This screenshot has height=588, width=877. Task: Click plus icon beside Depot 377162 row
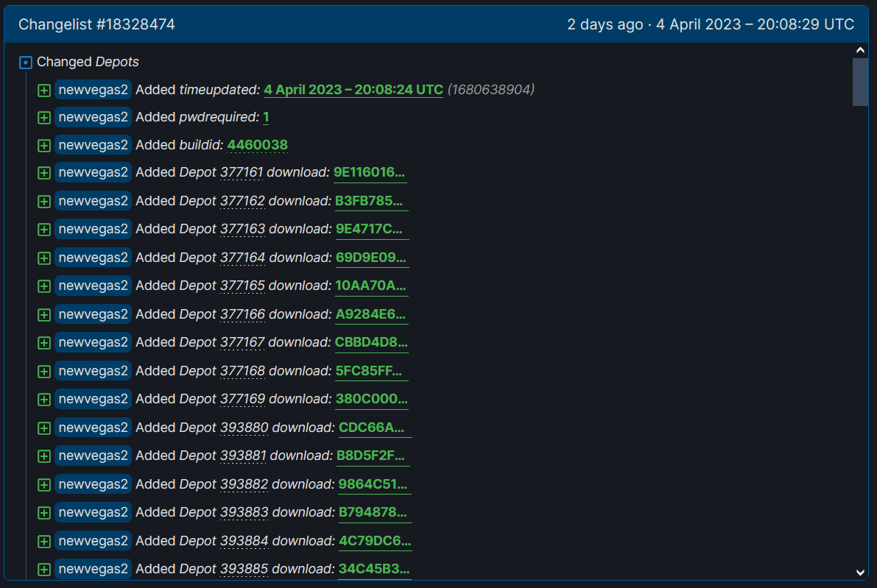44,201
